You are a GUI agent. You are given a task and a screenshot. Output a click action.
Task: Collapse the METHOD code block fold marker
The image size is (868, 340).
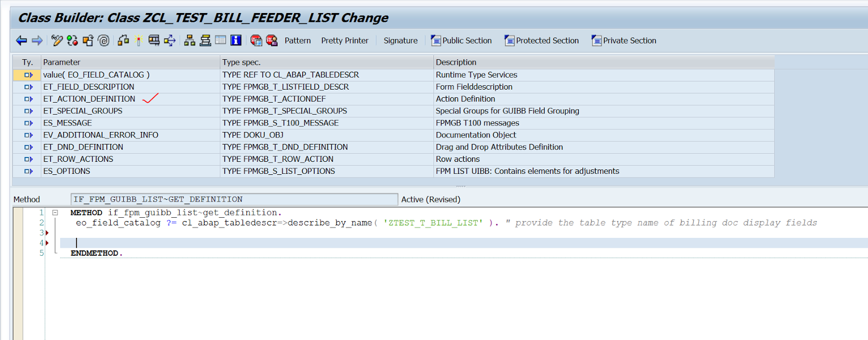click(55, 213)
